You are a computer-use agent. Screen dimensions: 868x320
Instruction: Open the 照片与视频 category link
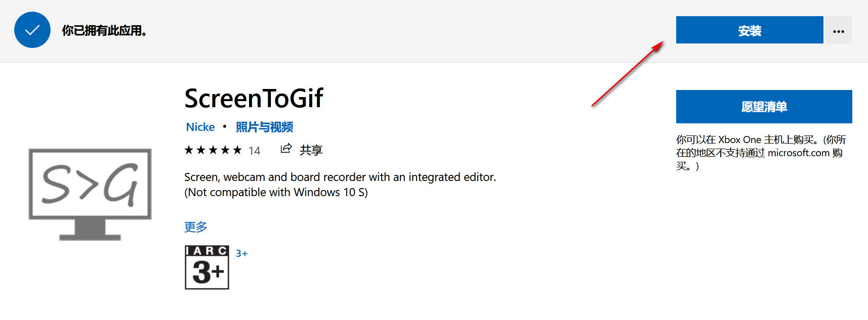coord(265,127)
